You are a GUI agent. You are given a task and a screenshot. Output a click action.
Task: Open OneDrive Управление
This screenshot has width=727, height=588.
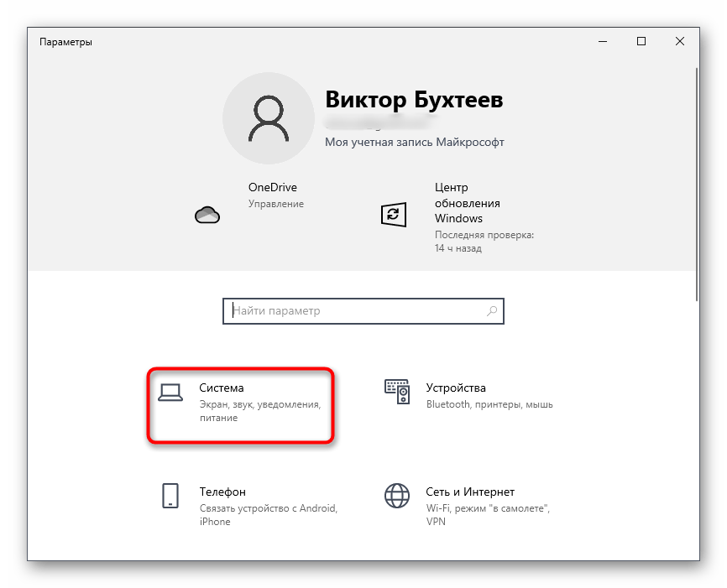275,204
